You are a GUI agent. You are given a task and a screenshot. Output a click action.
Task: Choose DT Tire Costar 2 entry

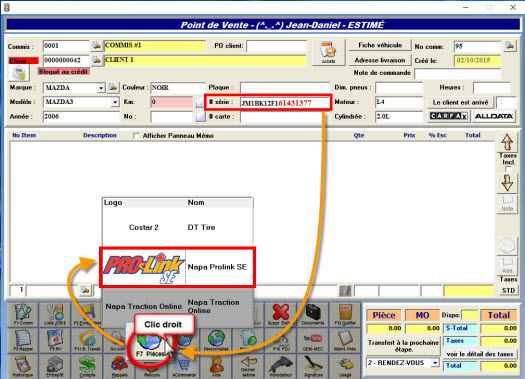[177, 227]
